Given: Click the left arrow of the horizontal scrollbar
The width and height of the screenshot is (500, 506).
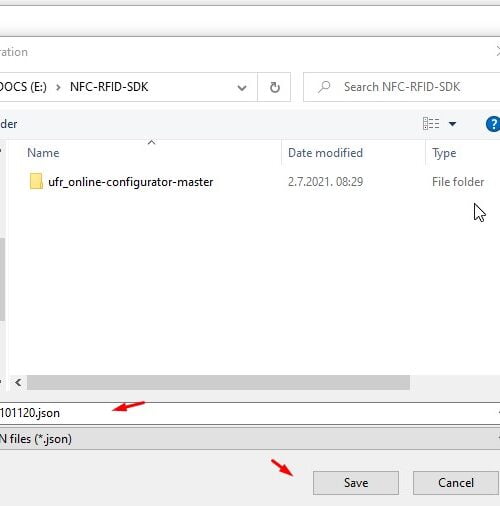Looking at the screenshot, I should click(18, 382).
